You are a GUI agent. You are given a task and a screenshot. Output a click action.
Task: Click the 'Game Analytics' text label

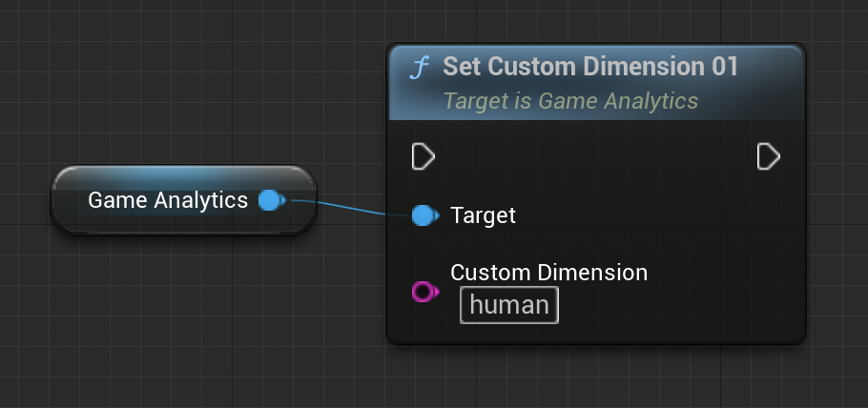click(168, 200)
